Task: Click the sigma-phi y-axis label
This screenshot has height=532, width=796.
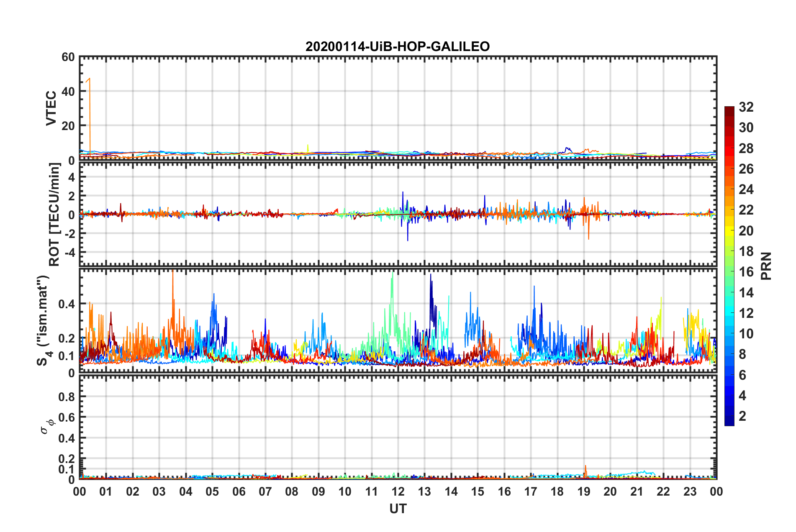Action: [47, 427]
